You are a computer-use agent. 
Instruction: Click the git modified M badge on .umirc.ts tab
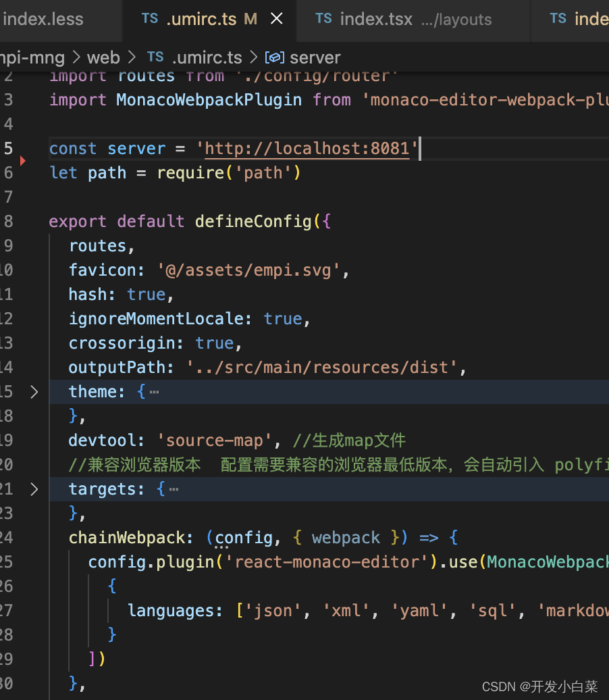pos(250,19)
